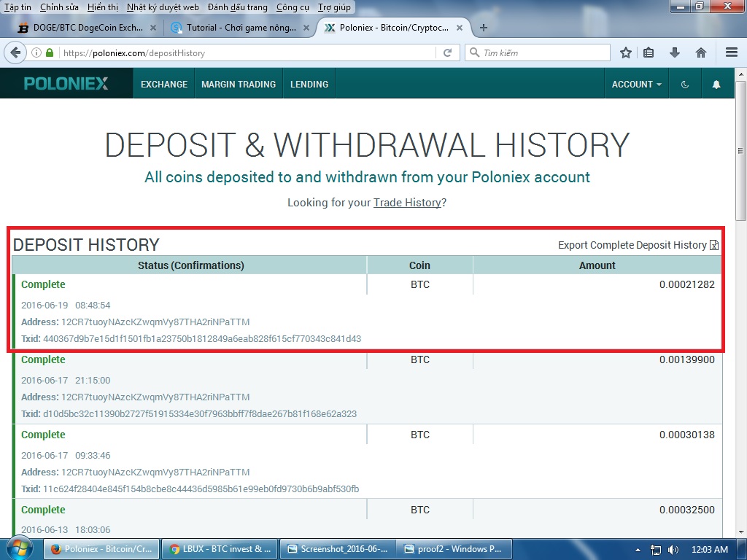Open the bookmarks list icon
The height and width of the screenshot is (560, 747).
pos(649,52)
